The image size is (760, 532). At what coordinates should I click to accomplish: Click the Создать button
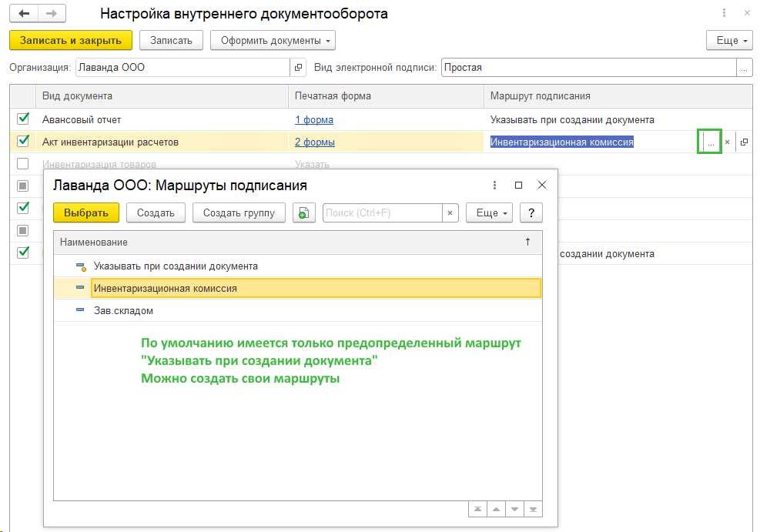point(156,212)
